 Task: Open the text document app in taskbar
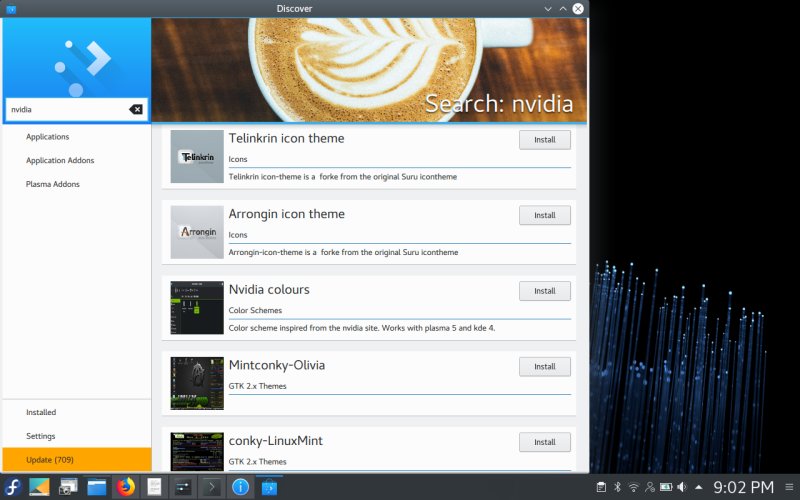click(154, 487)
